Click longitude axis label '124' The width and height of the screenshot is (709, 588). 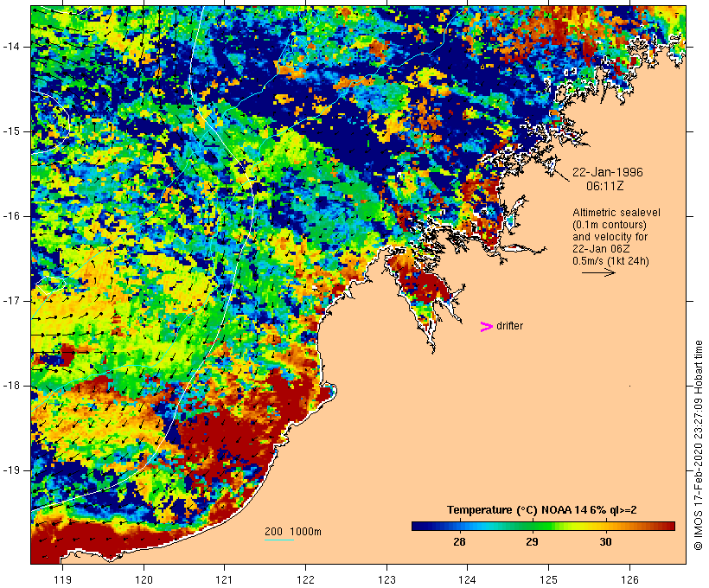[468, 579]
